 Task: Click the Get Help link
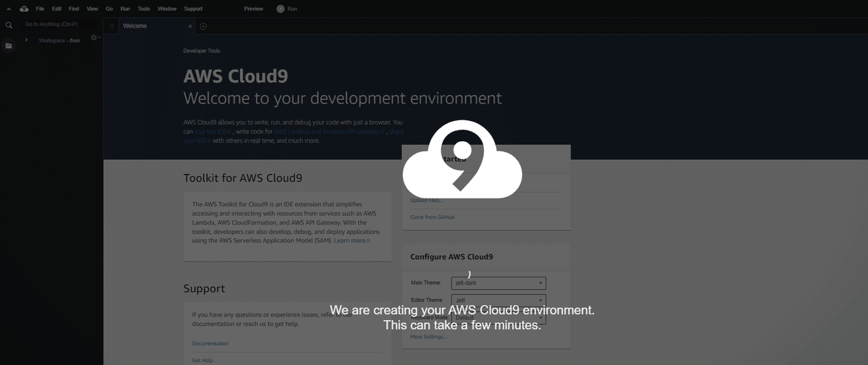[203, 360]
